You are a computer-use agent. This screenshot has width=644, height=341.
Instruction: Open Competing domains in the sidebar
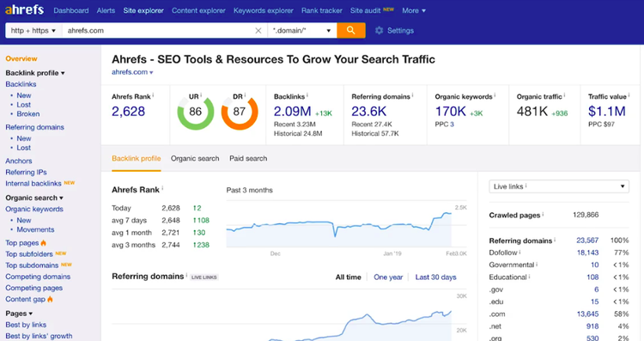38,277
